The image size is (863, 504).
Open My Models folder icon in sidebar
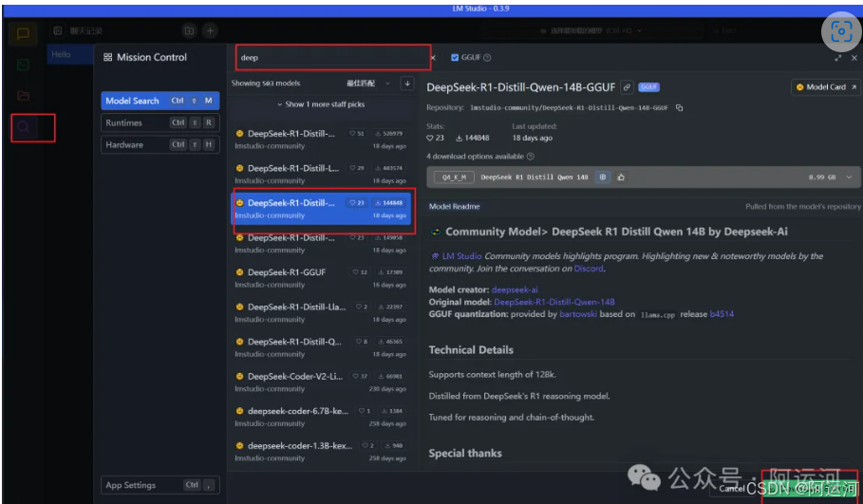click(x=23, y=96)
